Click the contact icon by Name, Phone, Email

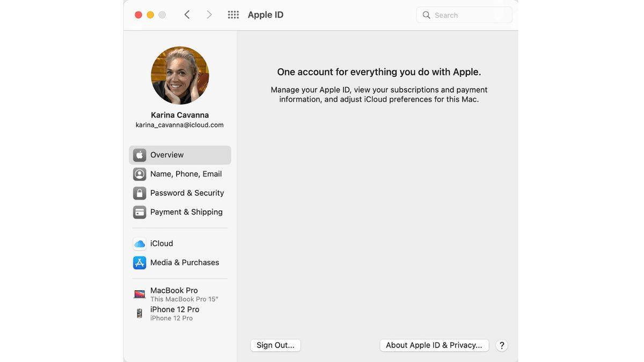[x=140, y=174]
